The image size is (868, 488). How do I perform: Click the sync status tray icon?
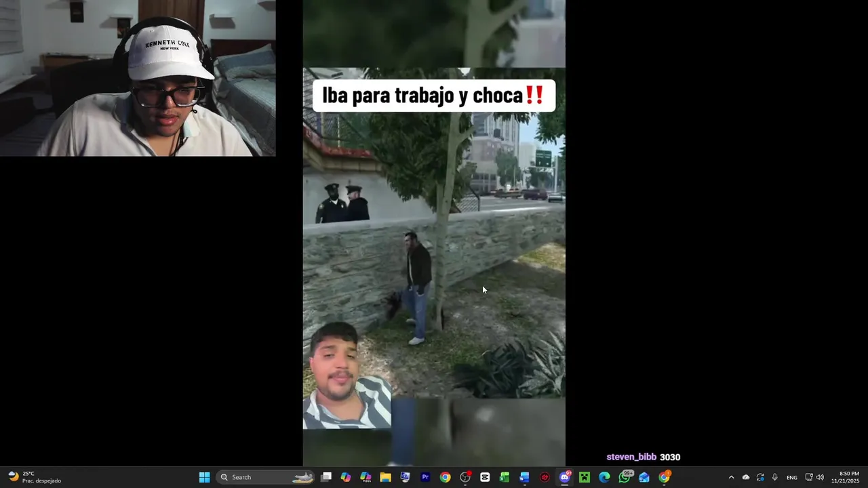[x=760, y=477]
